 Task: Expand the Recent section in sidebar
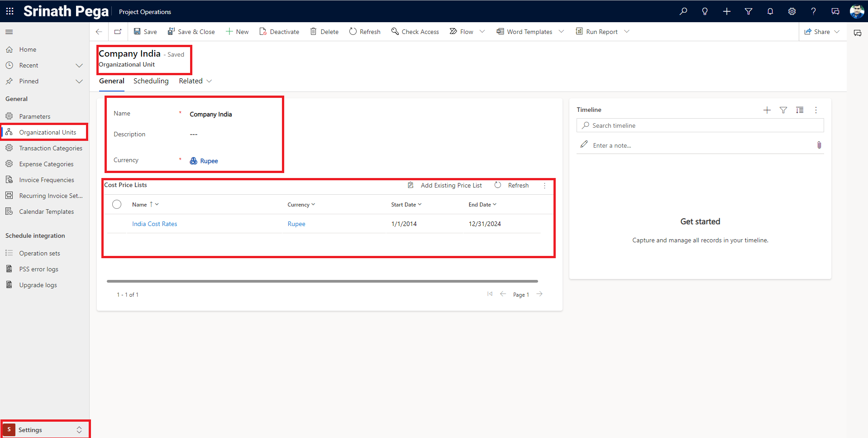(x=79, y=65)
